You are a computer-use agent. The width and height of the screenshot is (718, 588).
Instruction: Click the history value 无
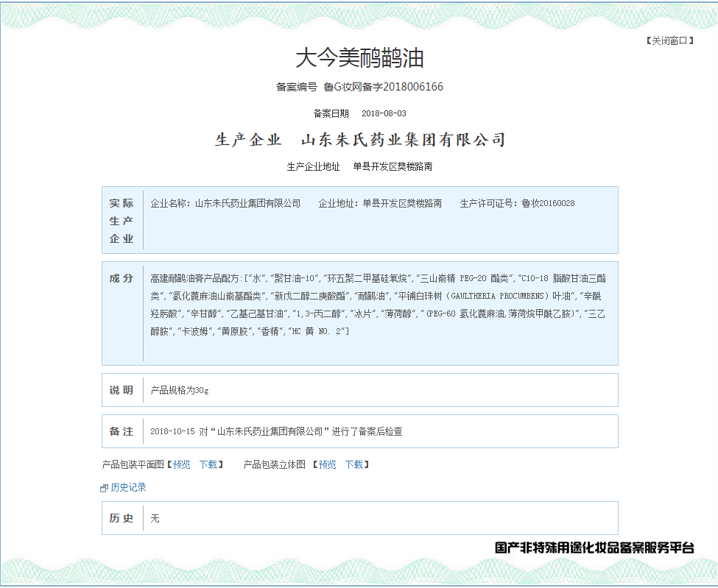coord(155,518)
